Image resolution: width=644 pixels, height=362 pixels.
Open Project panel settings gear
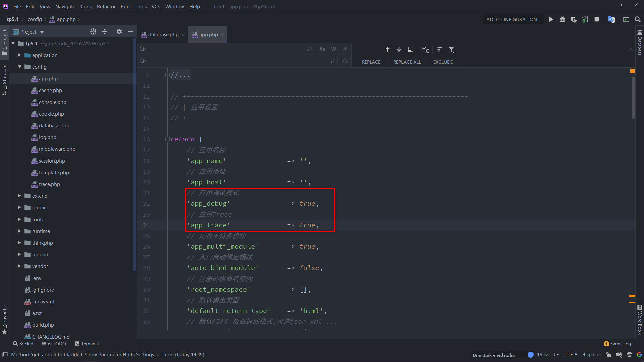(x=119, y=32)
